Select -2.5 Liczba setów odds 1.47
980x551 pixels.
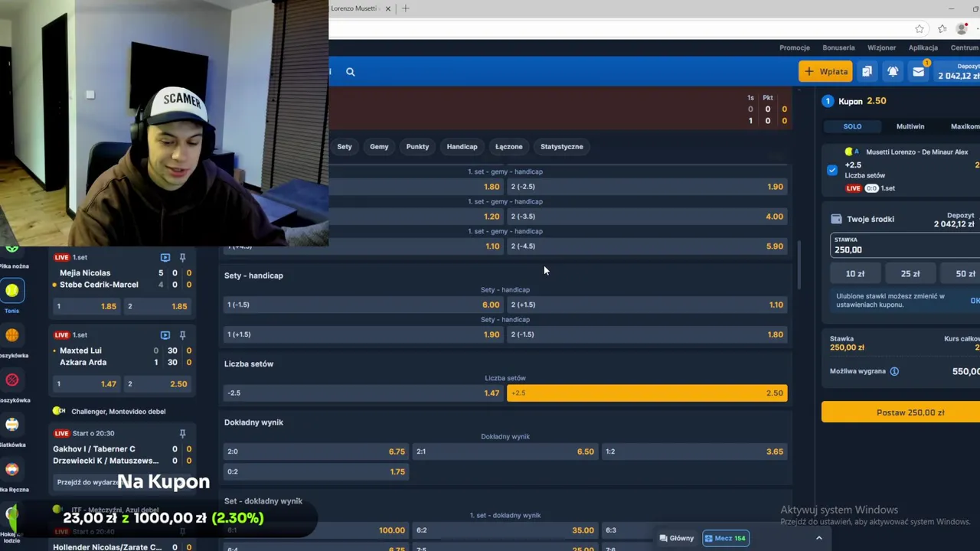click(363, 393)
